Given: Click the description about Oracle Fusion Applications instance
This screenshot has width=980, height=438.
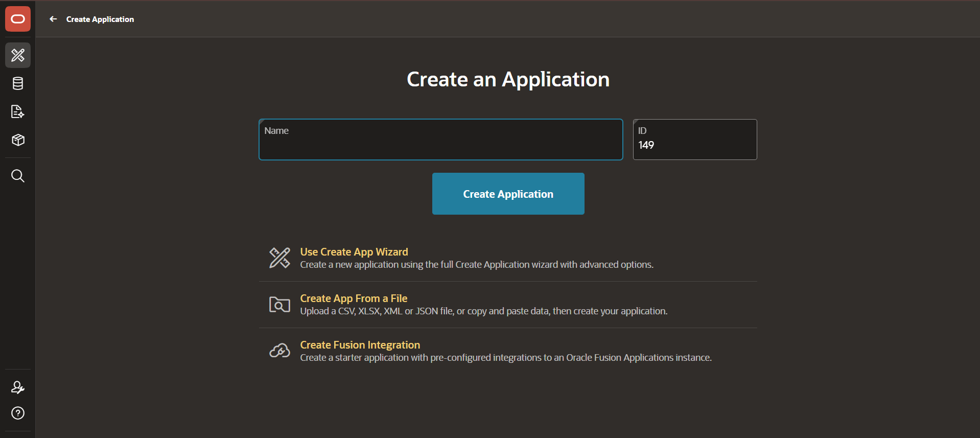Looking at the screenshot, I should pos(506,358).
